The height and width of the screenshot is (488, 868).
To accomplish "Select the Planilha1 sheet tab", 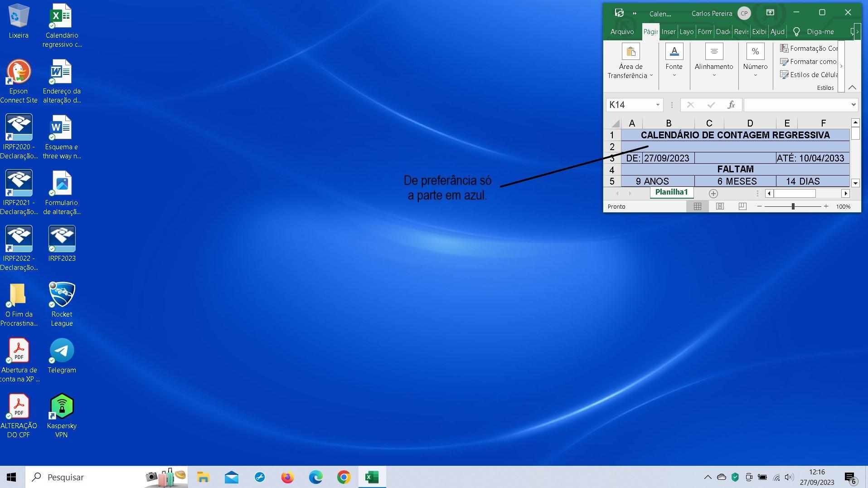I will (x=671, y=192).
